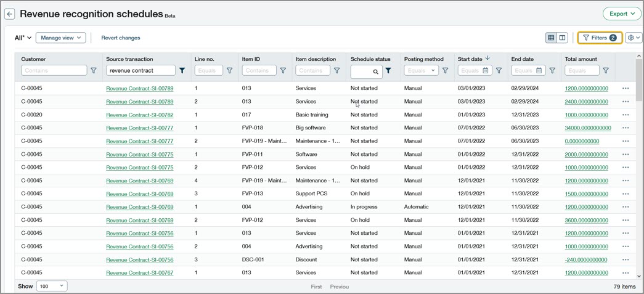Click filter funnel icon for Schedule status column
The height and width of the screenshot is (294, 644).
(x=388, y=71)
